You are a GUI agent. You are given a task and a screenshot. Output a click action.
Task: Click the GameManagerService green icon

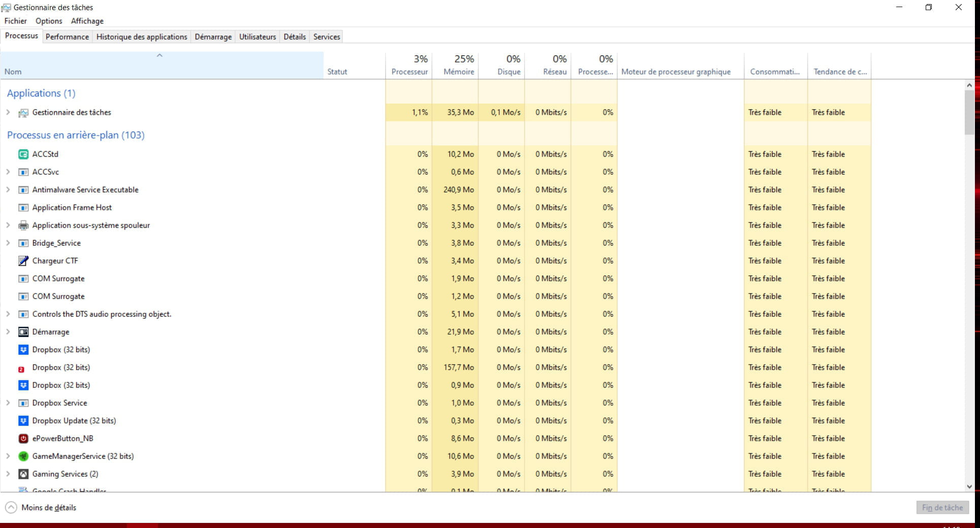tap(23, 456)
